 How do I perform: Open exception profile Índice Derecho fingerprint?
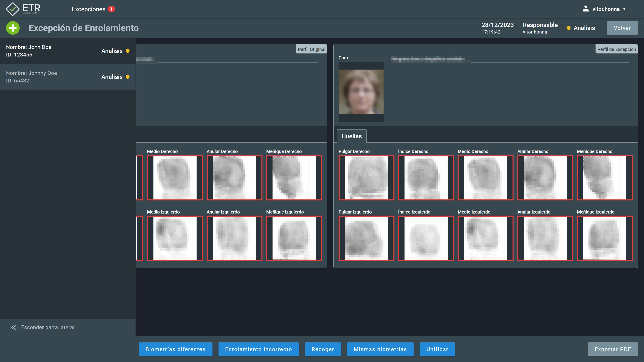pos(426,178)
